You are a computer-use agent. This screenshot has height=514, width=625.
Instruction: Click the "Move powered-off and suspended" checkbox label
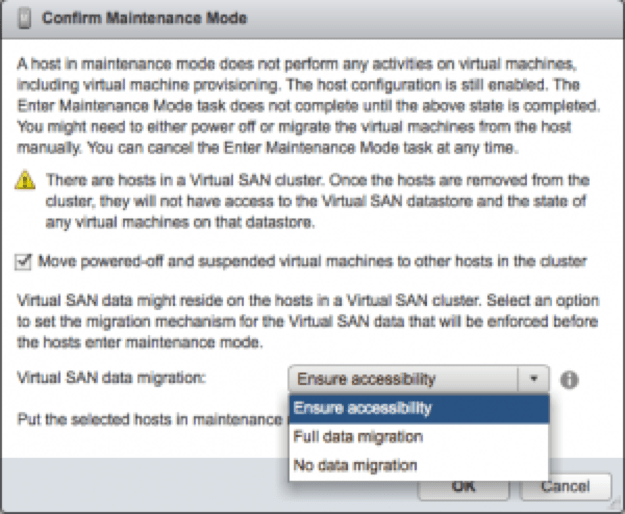coord(312,261)
